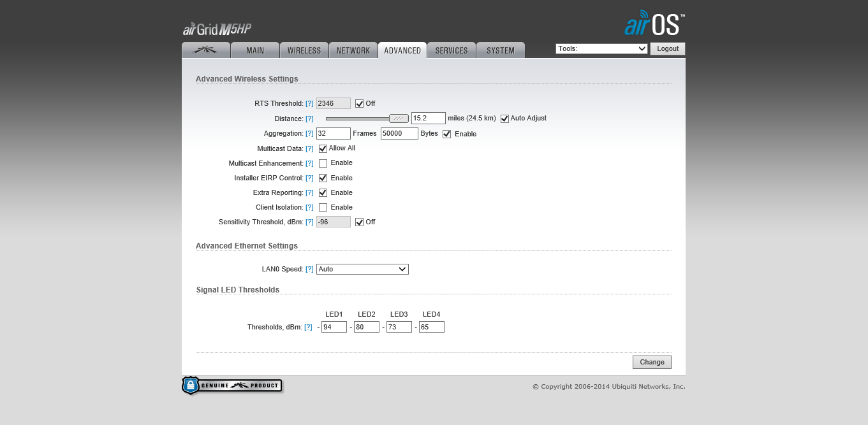This screenshot has height=425, width=868.
Task: Switch to the SYSTEM tab
Action: tap(501, 50)
